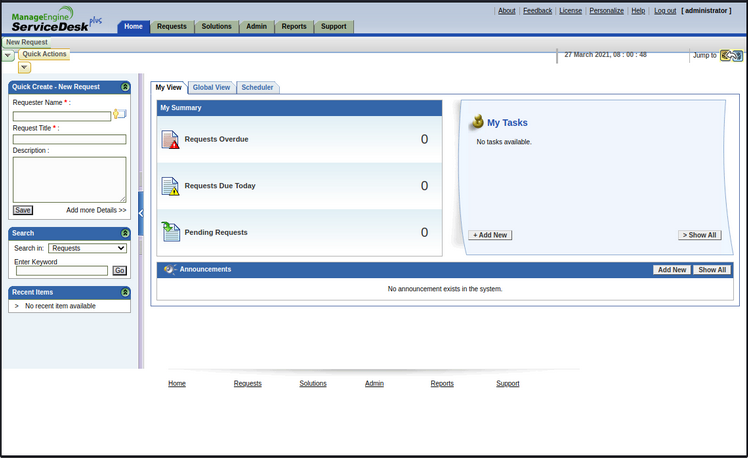Switch to the Global View tab
The height and width of the screenshot is (458, 748).
tap(211, 88)
